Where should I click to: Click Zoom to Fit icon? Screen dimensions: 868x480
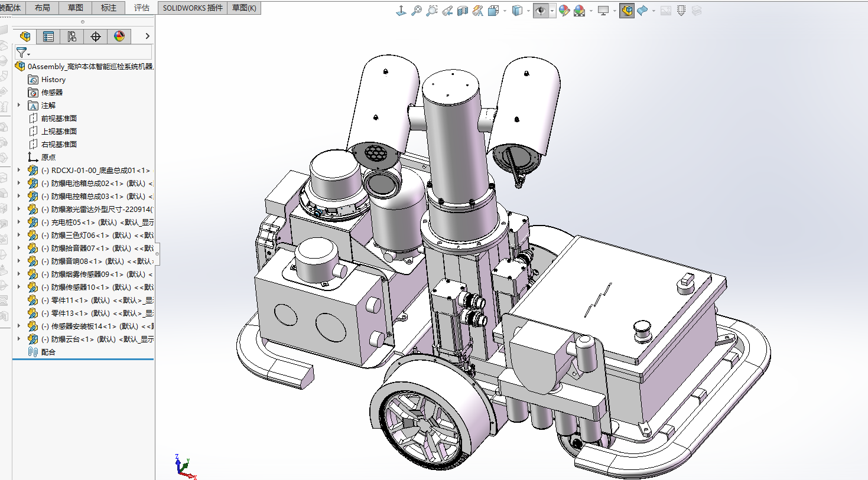click(x=417, y=11)
